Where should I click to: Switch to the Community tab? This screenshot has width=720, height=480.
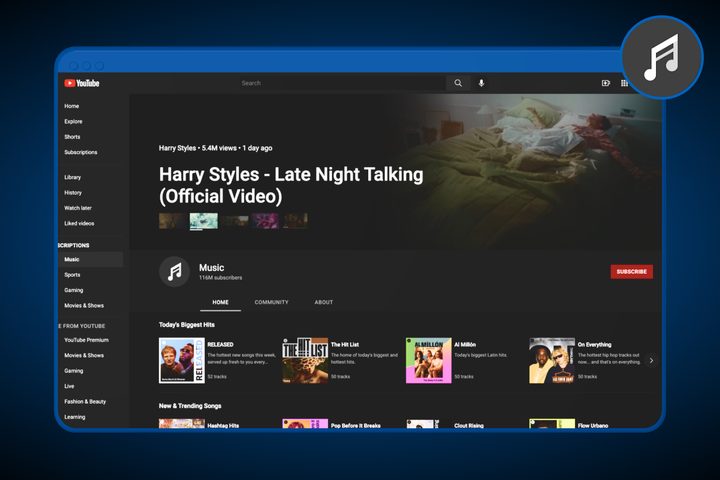pos(271,302)
